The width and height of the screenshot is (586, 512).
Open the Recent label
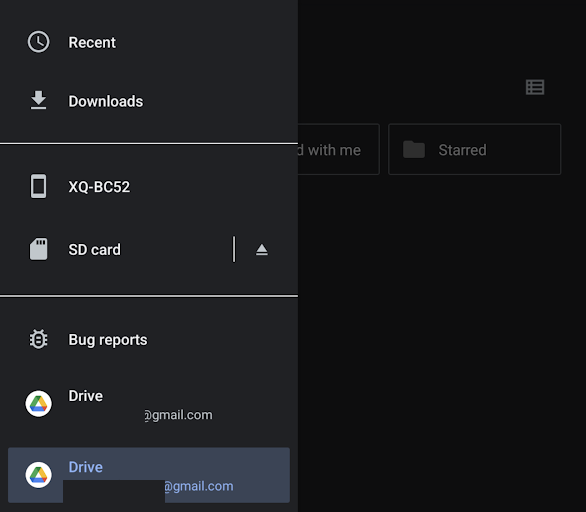click(x=92, y=42)
